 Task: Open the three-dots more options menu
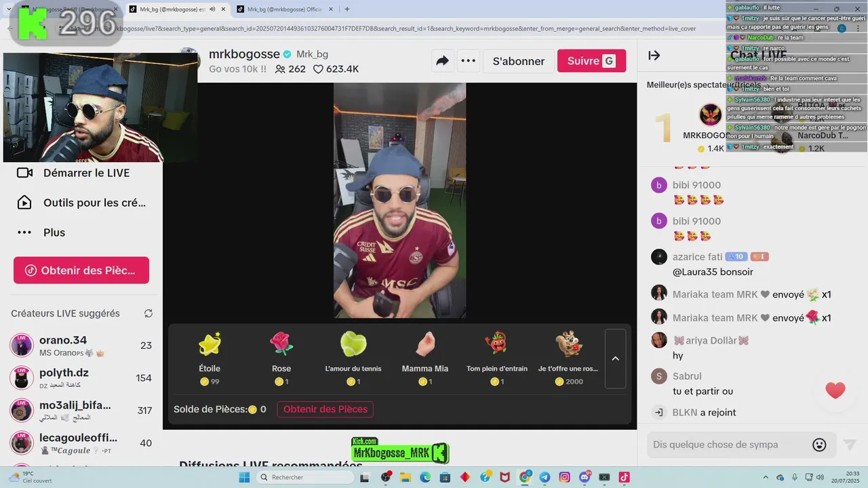tap(468, 61)
